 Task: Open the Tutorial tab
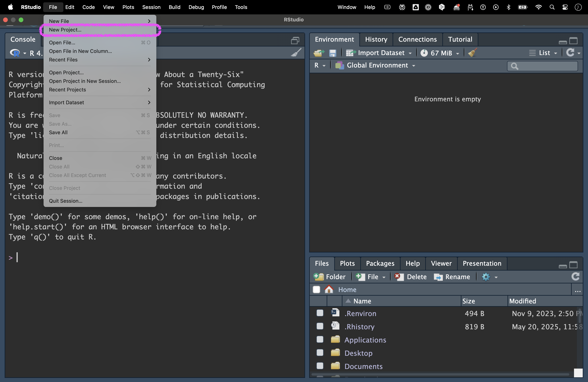coord(460,39)
